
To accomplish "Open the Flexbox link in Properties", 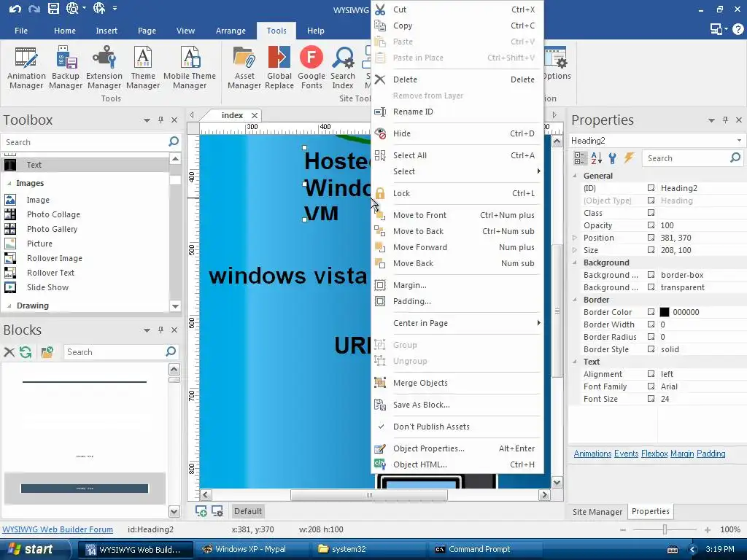I will pos(654,454).
